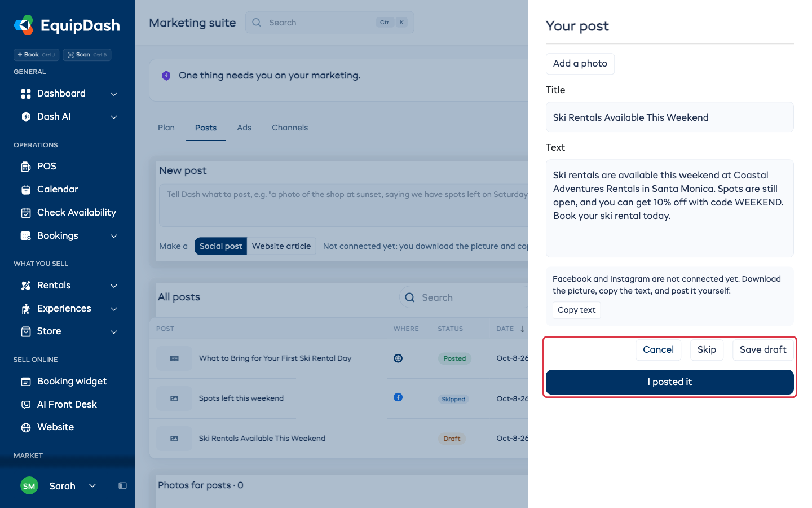Select the Website article toggle option
812x508 pixels.
281,246
